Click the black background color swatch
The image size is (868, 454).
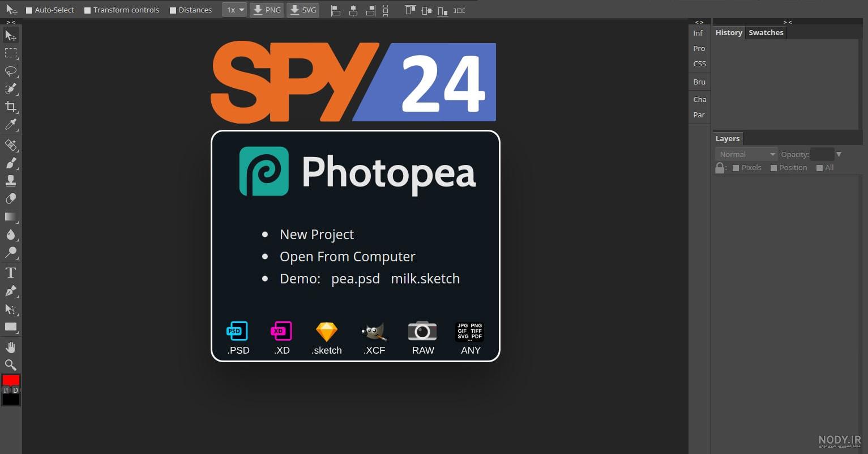pos(11,400)
